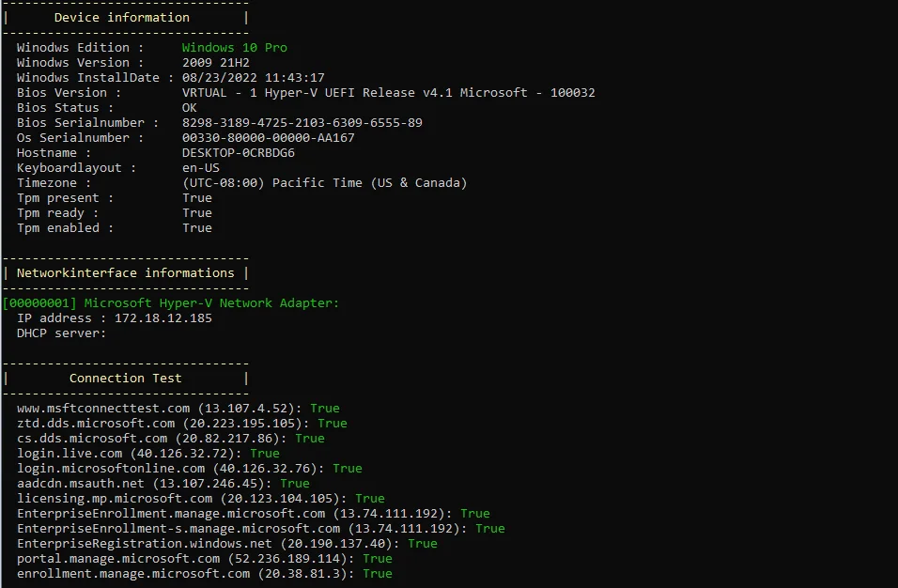Select the "True" result for www.msftconnecttest.com
Image resolution: width=898 pixels, height=588 pixels.
click(x=325, y=409)
